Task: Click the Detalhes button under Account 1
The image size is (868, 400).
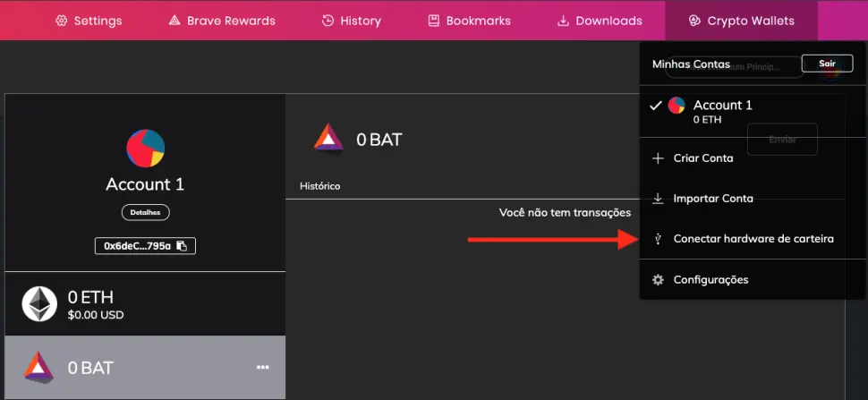Action: [146, 212]
